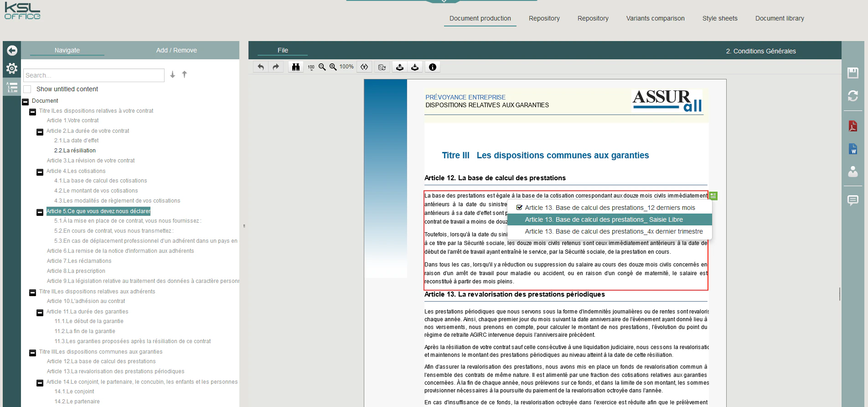The height and width of the screenshot is (407, 868).
Task: Choose the 'Saisie Libre' variant option
Action: click(604, 219)
